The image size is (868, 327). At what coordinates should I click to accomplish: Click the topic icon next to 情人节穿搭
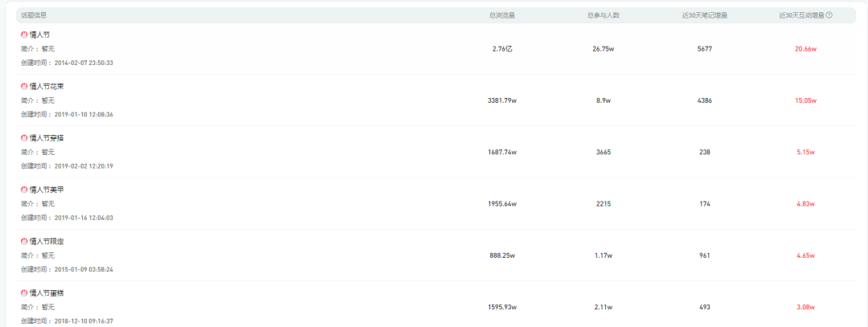pos(24,138)
